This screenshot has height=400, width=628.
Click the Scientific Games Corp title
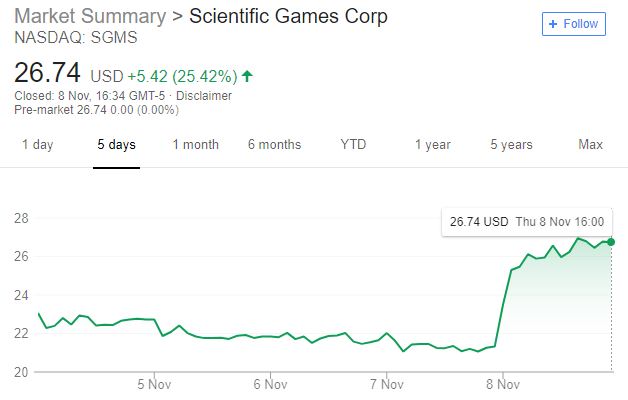tap(289, 17)
